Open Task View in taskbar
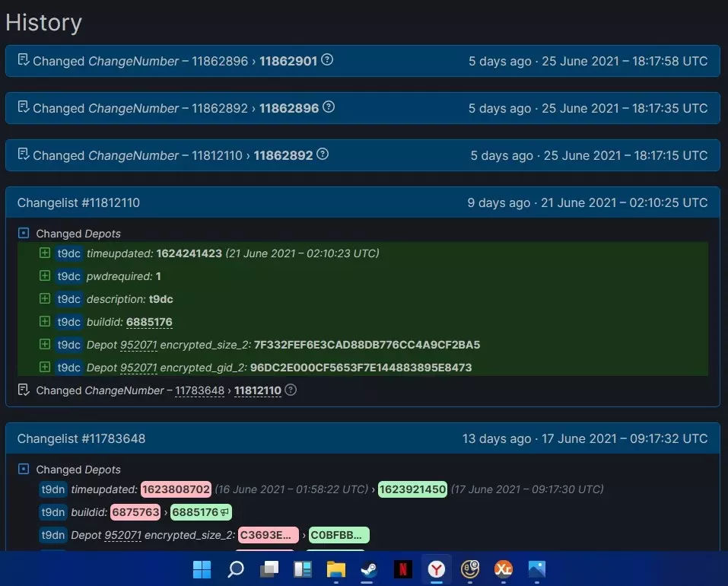This screenshot has height=586, width=728. pyautogui.click(x=269, y=568)
